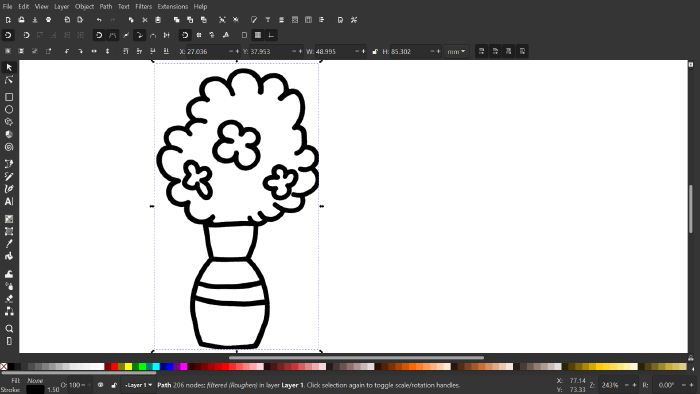
Task: Create a new document icon
Action: click(x=8, y=20)
